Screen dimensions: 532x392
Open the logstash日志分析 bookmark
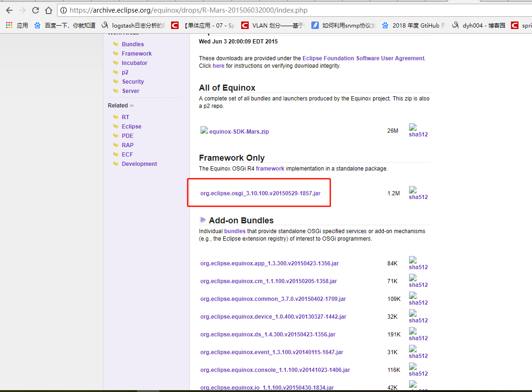click(x=133, y=25)
